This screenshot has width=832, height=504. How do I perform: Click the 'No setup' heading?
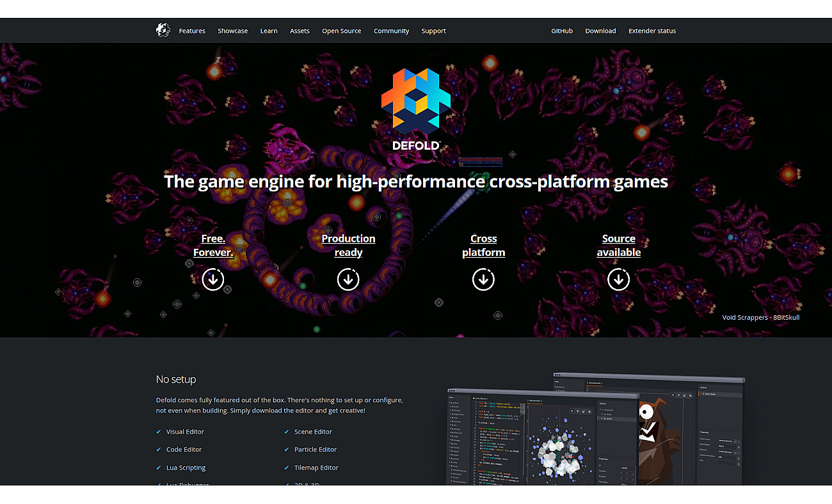coord(176,379)
